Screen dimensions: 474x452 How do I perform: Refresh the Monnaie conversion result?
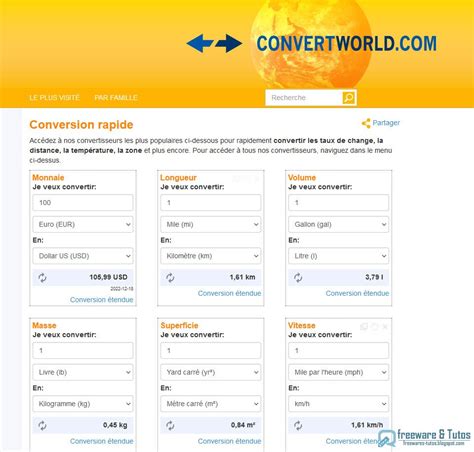[x=42, y=277]
